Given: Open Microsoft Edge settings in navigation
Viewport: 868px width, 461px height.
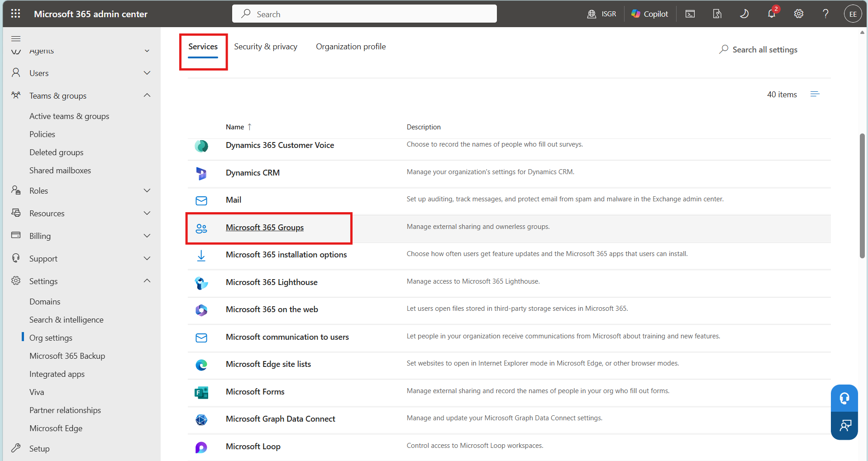Looking at the screenshot, I should pyautogui.click(x=56, y=428).
